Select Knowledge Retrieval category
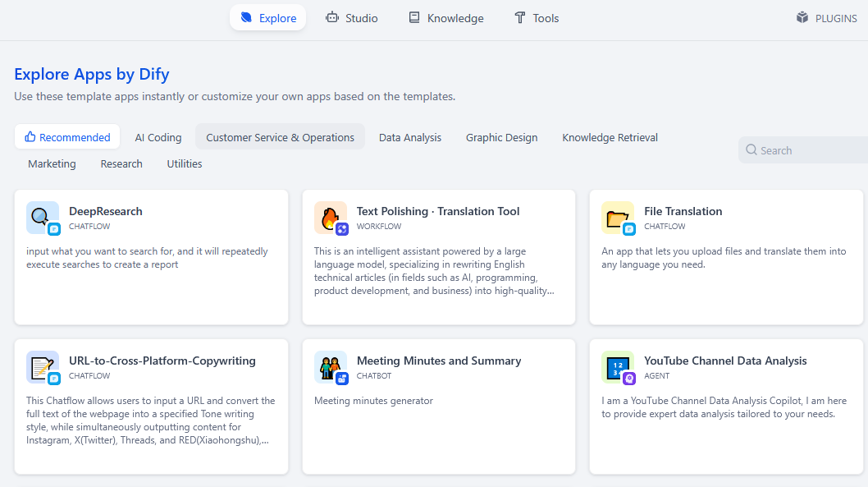Viewport: 868px width, 487px height. pos(610,137)
